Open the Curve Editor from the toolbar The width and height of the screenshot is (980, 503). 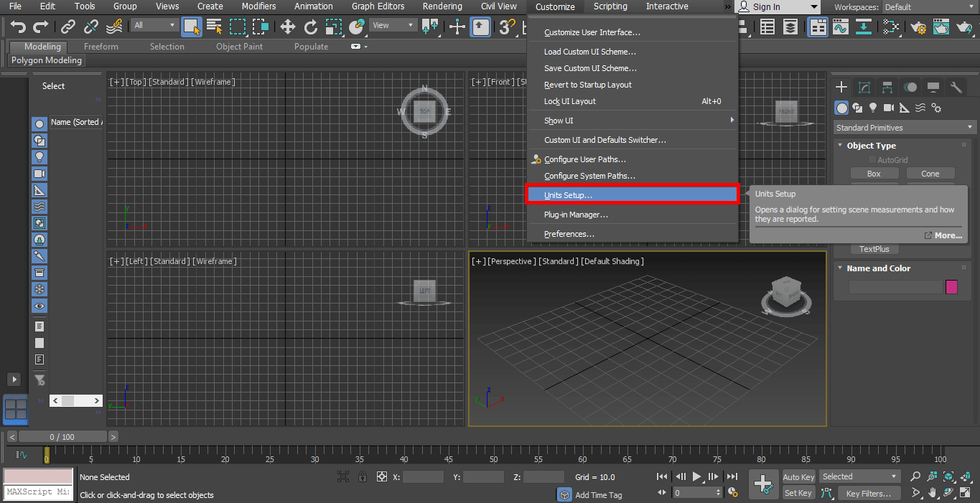pyautogui.click(x=840, y=27)
